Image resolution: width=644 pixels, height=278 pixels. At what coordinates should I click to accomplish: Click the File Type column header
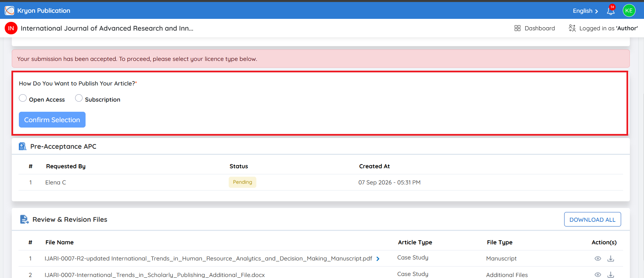[x=500, y=242]
